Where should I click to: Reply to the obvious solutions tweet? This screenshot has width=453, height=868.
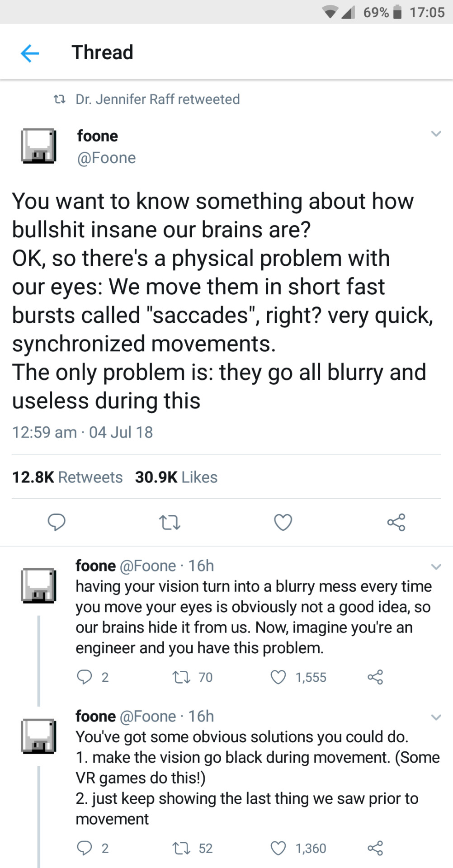(x=85, y=848)
